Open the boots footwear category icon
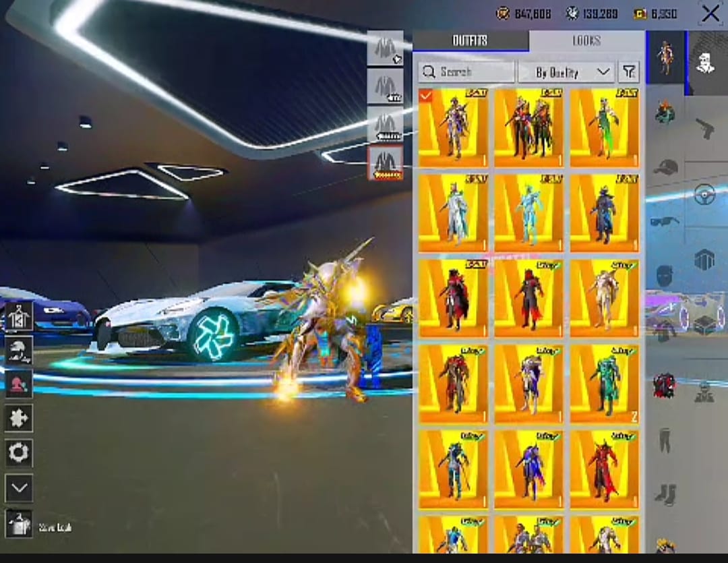The height and width of the screenshot is (563, 728). coord(665,494)
